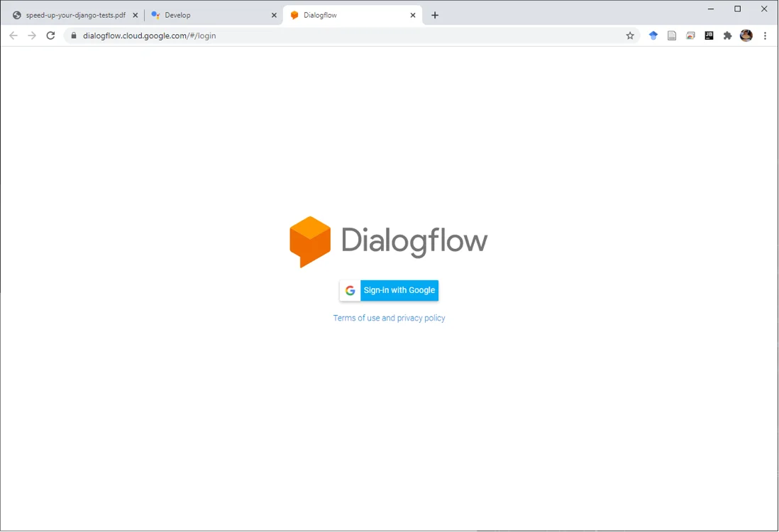Close the Dialogflow tab
This screenshot has height=532, width=779.
413,16
